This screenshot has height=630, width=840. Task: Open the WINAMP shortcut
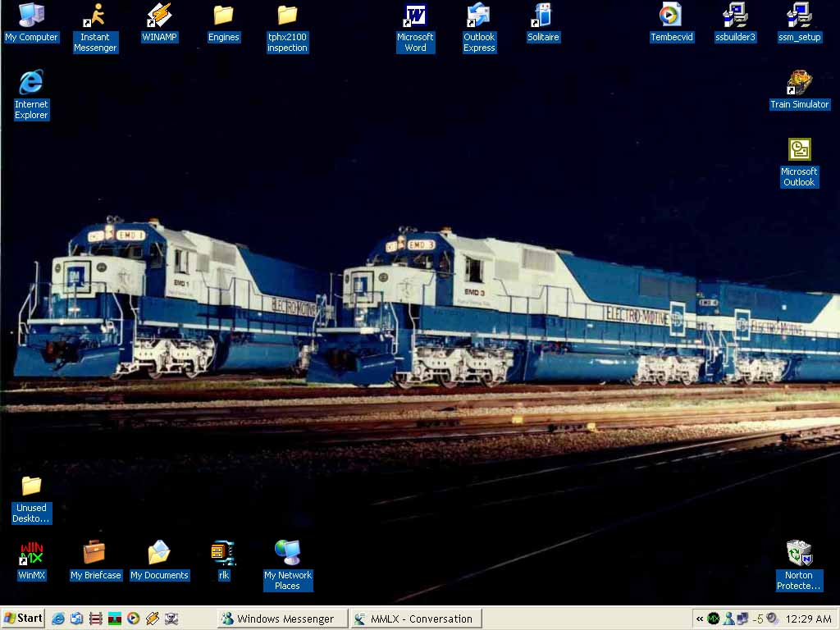pyautogui.click(x=159, y=22)
